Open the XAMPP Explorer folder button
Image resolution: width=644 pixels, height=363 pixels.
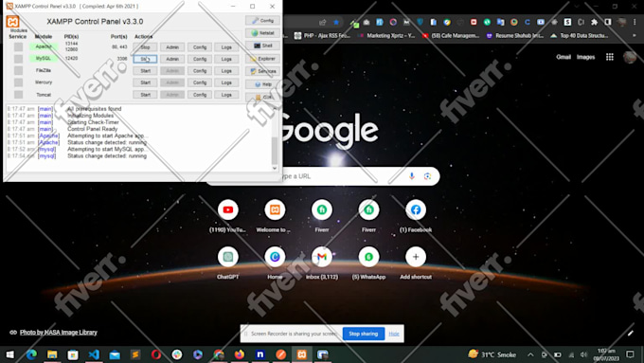tap(263, 59)
